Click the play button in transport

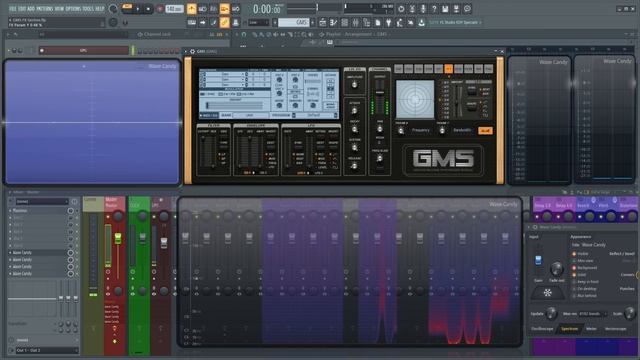(138, 9)
